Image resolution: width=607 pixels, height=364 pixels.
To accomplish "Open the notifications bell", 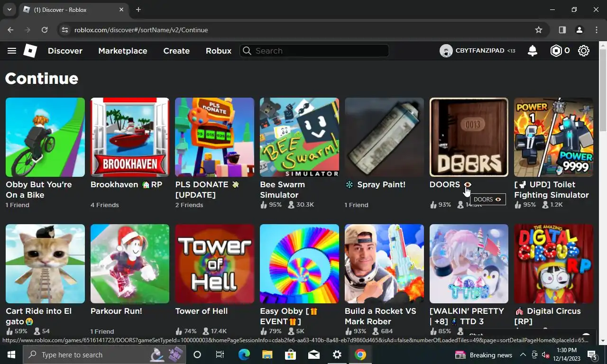I will tap(533, 51).
